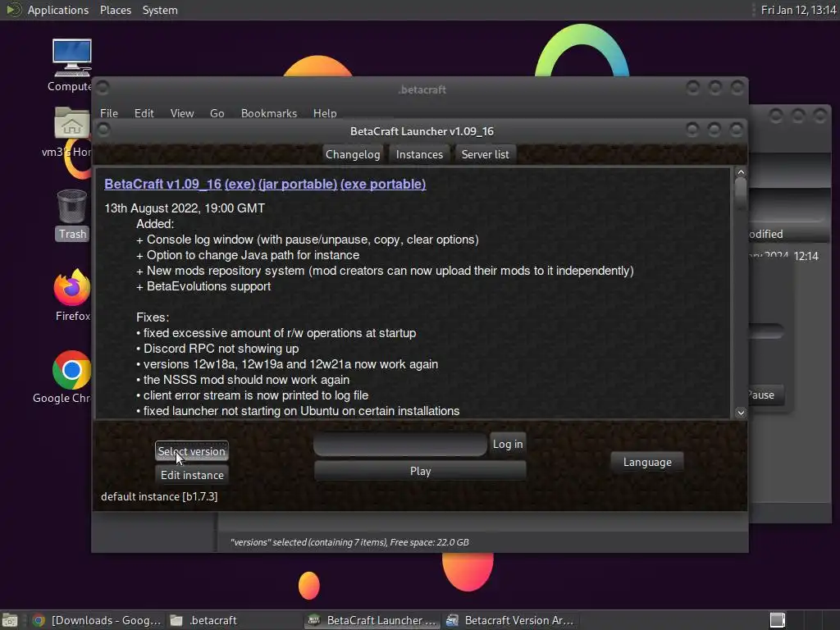Open the System menu
Image resolution: width=840 pixels, height=630 pixels.
[x=160, y=10]
